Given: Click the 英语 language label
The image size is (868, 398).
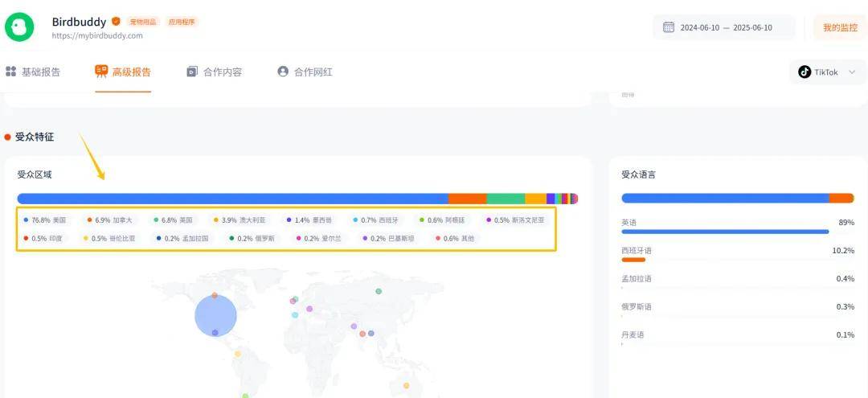Looking at the screenshot, I should [x=628, y=222].
